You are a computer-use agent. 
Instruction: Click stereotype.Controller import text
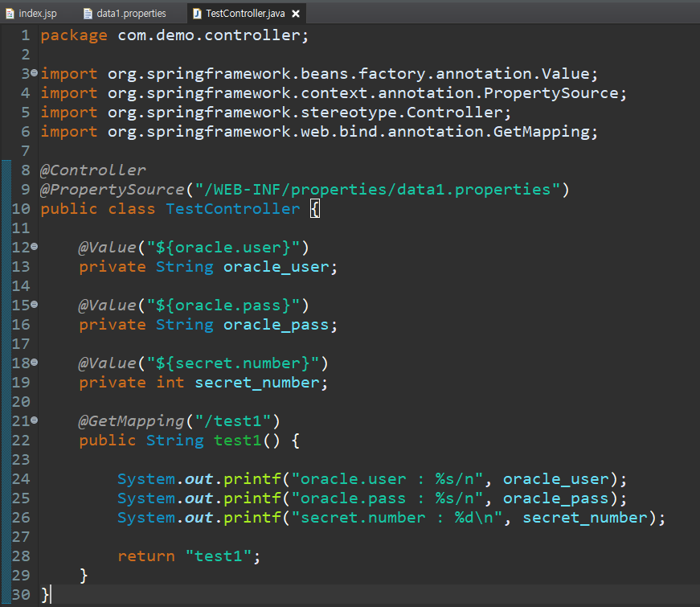click(x=401, y=113)
